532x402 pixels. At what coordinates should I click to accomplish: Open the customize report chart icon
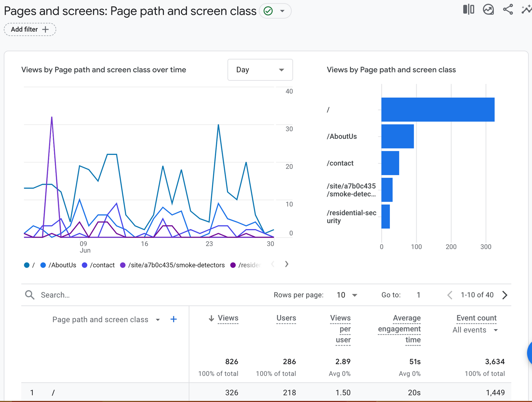[x=488, y=9]
